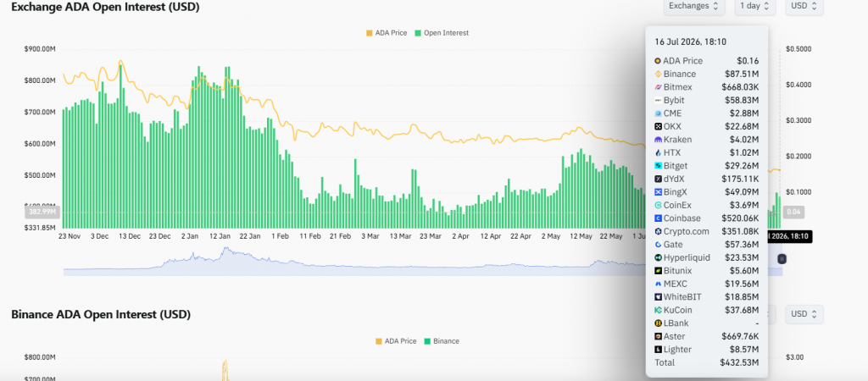Image resolution: width=868 pixels, height=381 pixels.
Task: Click the 23 Nov x-axis date label
Action: pos(70,236)
